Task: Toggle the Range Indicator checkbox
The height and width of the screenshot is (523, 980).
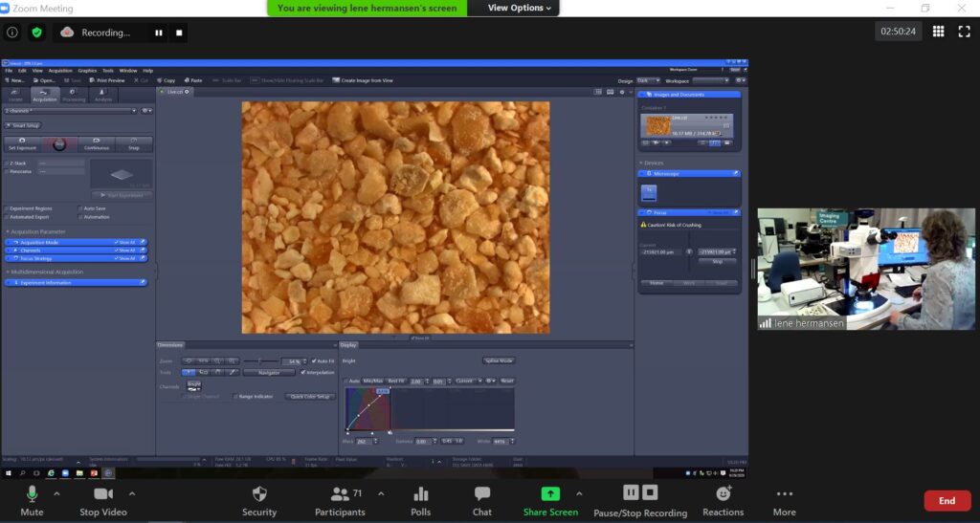Action: click(x=235, y=396)
